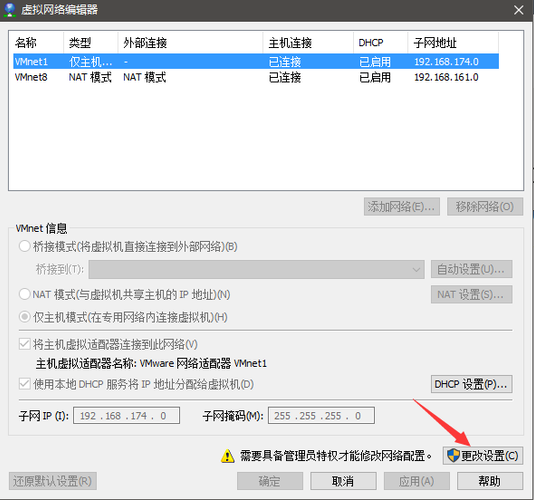Click the 帮助 button
534x500 pixels.
(490, 481)
